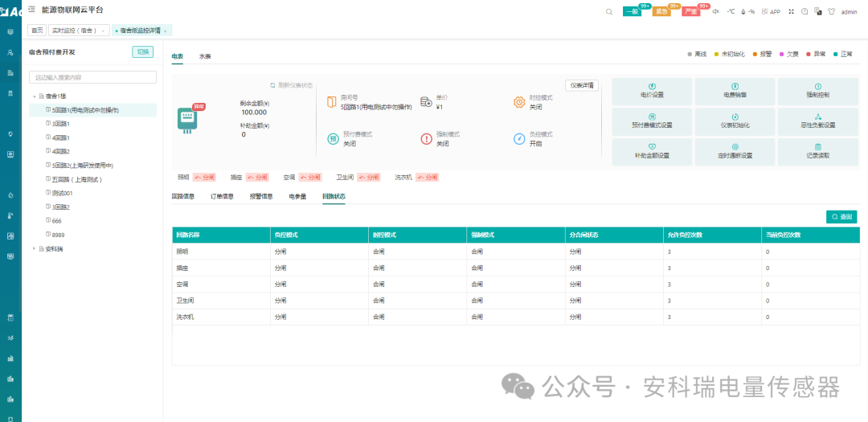Select 8989 in tree
The height and width of the screenshot is (422, 868).
[59, 234]
